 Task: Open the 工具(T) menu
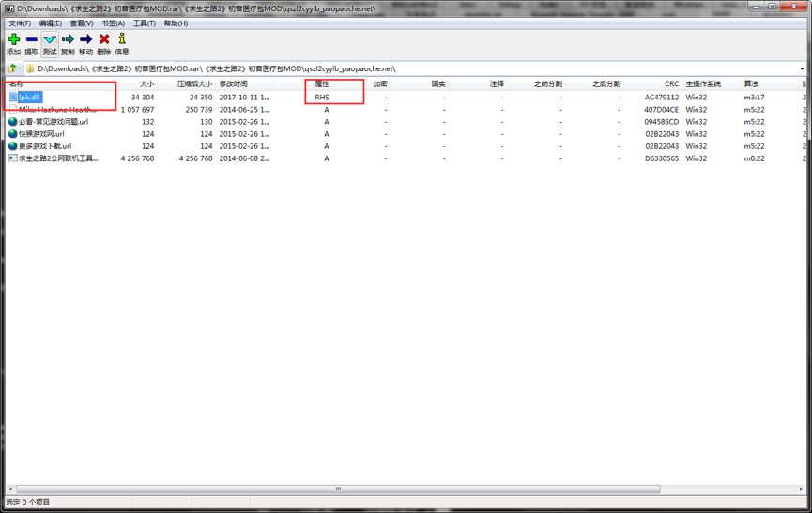click(145, 23)
